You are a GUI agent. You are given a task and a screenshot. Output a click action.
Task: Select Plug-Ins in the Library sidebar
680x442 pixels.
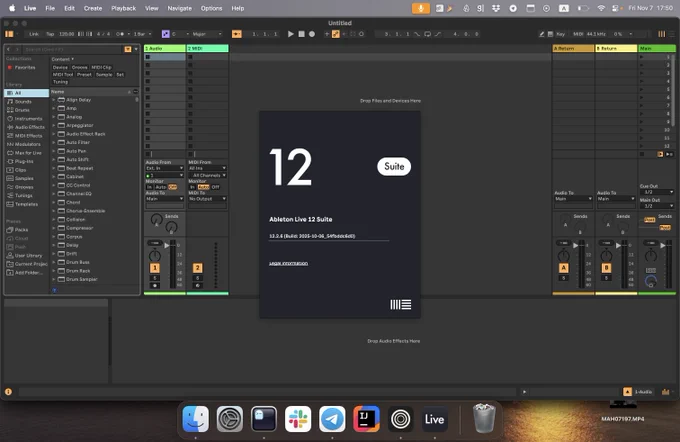(24, 161)
